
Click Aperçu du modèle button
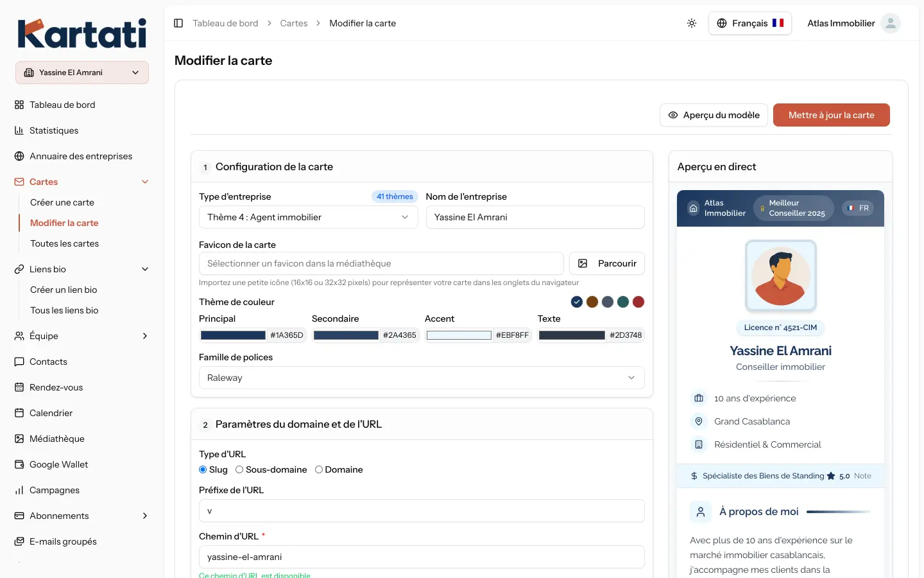tap(714, 115)
